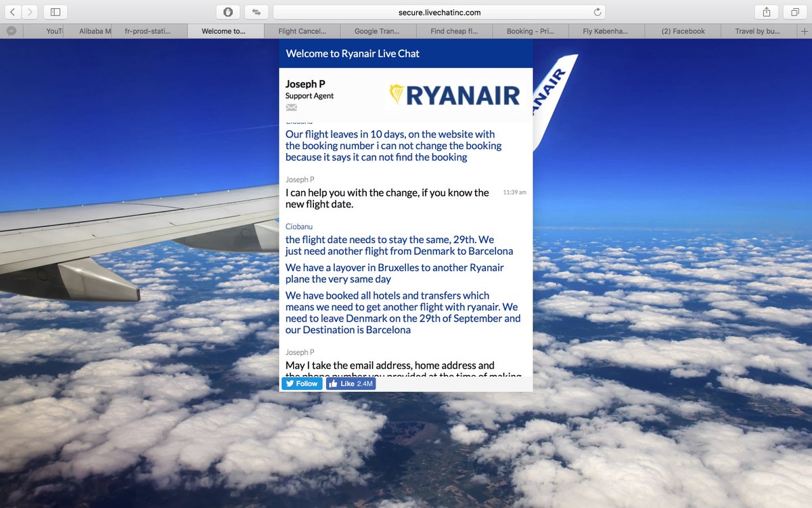Show the Safari sidebar
The height and width of the screenshot is (508, 812).
click(x=55, y=12)
